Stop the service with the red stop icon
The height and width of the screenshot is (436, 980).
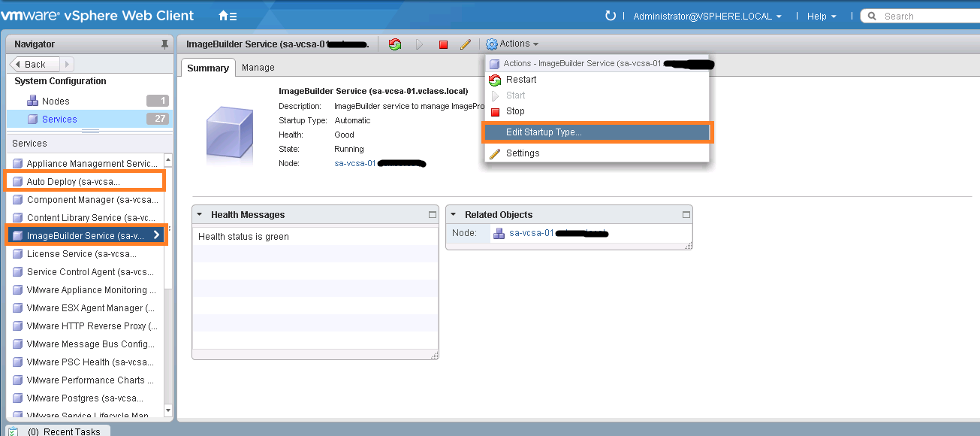point(443,44)
